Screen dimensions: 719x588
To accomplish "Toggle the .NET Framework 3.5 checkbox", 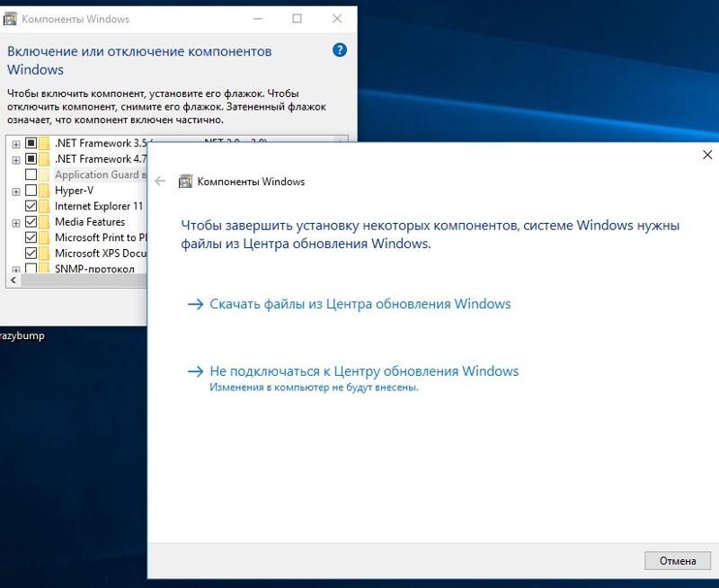I will tap(31, 143).
